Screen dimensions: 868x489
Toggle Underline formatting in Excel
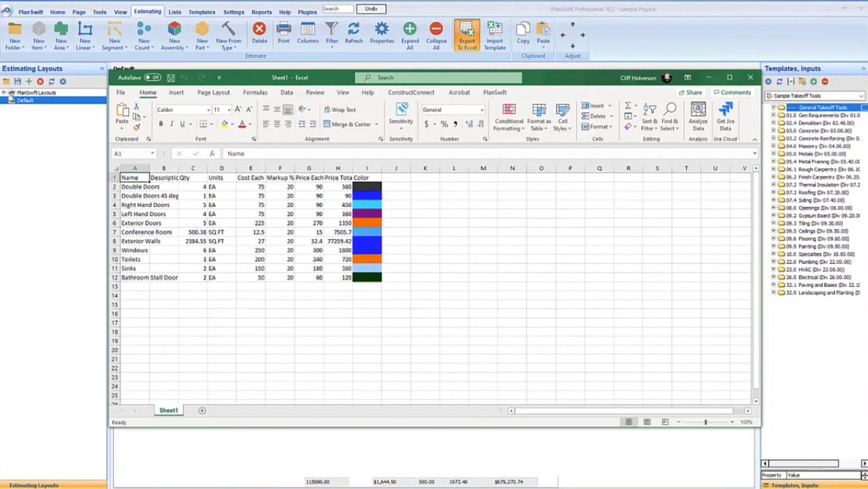182,124
